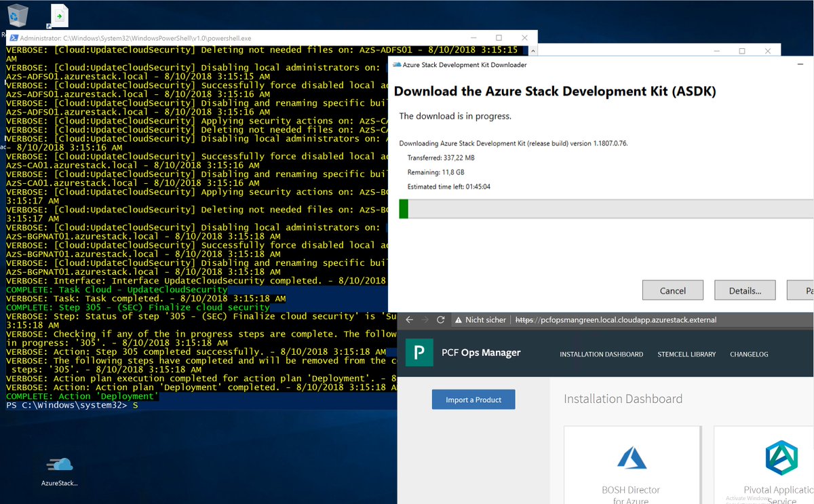Click 'Transferred: 337,22 MB' text

point(441,158)
